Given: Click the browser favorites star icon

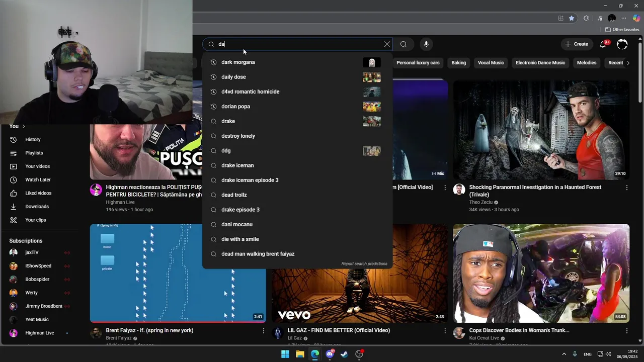Looking at the screenshot, I should [572, 18].
